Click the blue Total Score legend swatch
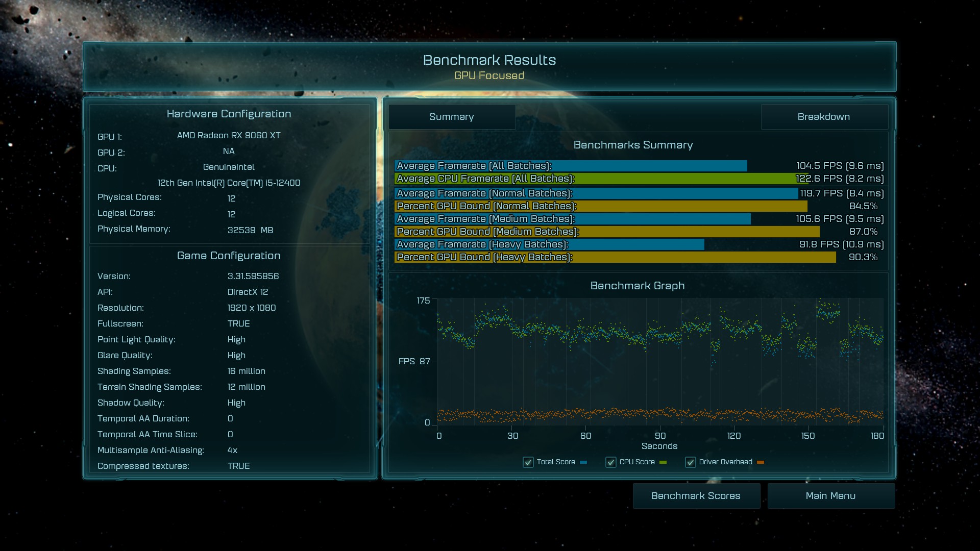 tap(583, 462)
